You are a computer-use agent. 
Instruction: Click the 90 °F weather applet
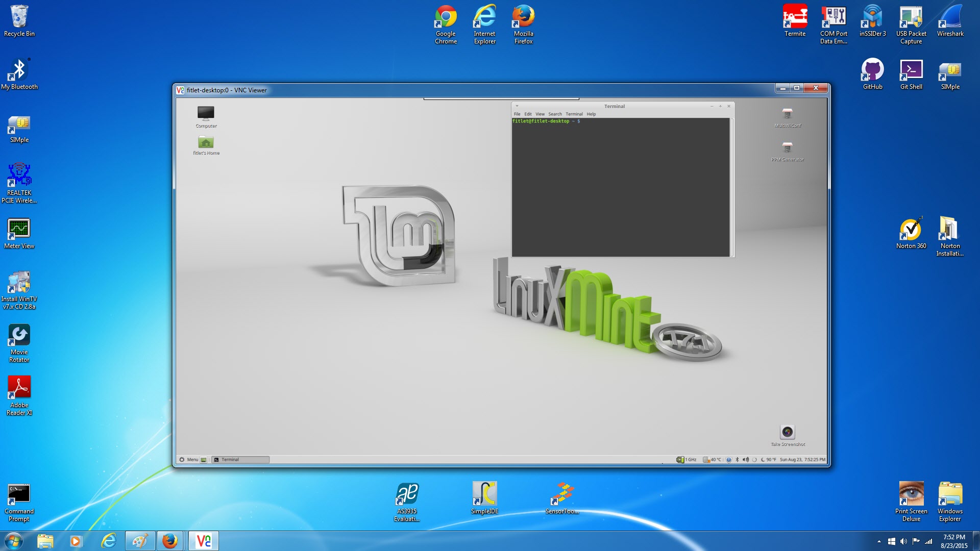(769, 460)
